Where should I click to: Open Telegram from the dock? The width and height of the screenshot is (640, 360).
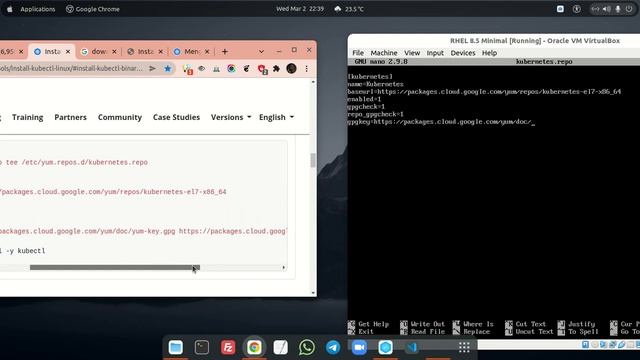pyautogui.click(x=333, y=347)
